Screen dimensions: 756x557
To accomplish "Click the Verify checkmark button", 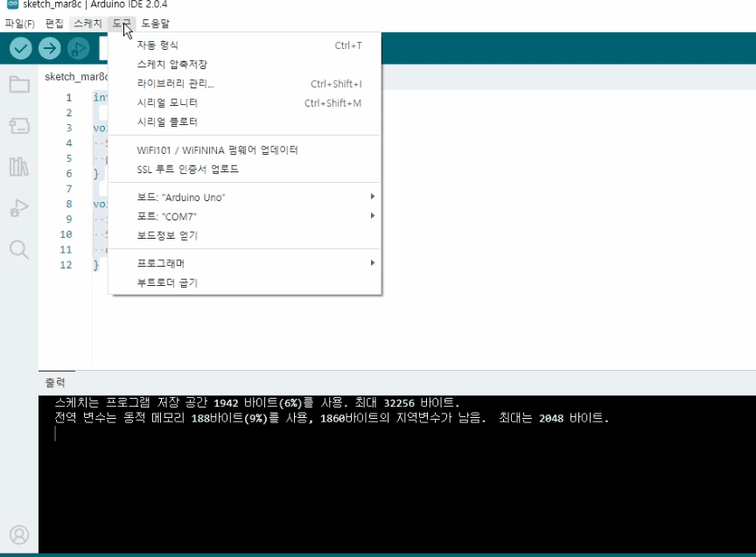I will pos(21,48).
